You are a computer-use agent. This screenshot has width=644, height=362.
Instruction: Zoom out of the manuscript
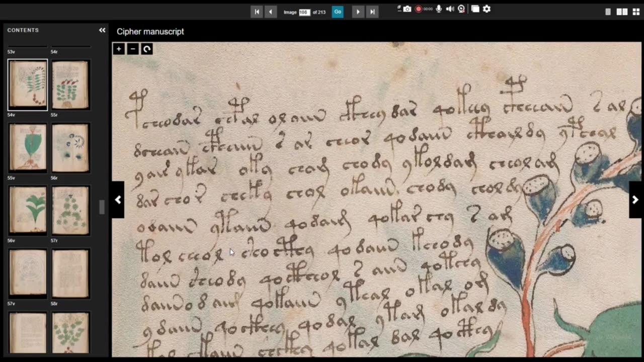coord(133,49)
